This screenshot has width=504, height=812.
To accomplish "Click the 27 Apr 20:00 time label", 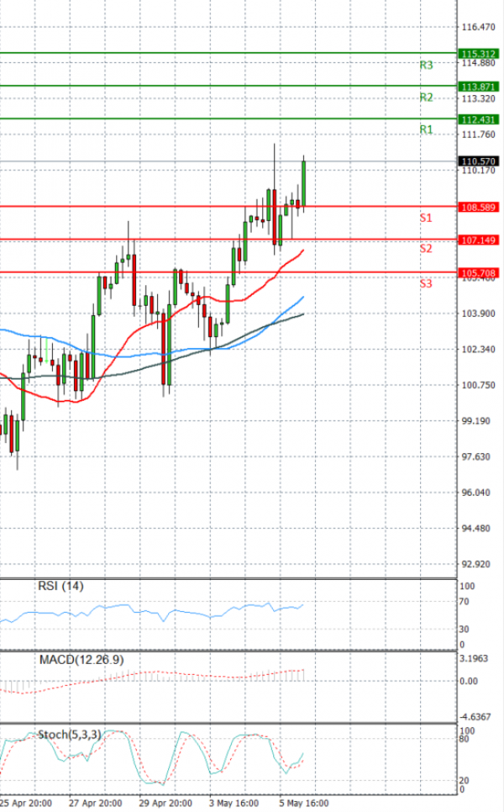I will point(95,804).
